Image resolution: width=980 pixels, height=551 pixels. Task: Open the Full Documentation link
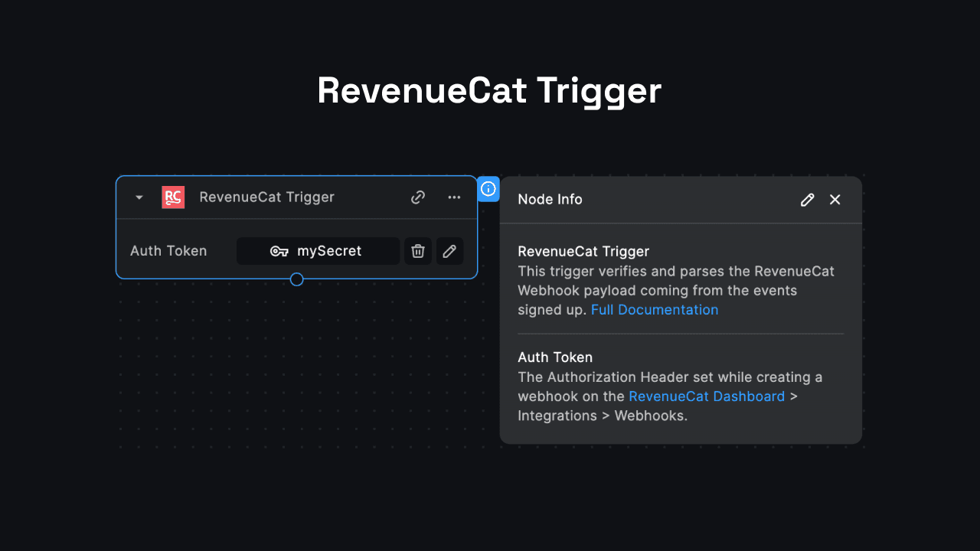click(x=655, y=310)
